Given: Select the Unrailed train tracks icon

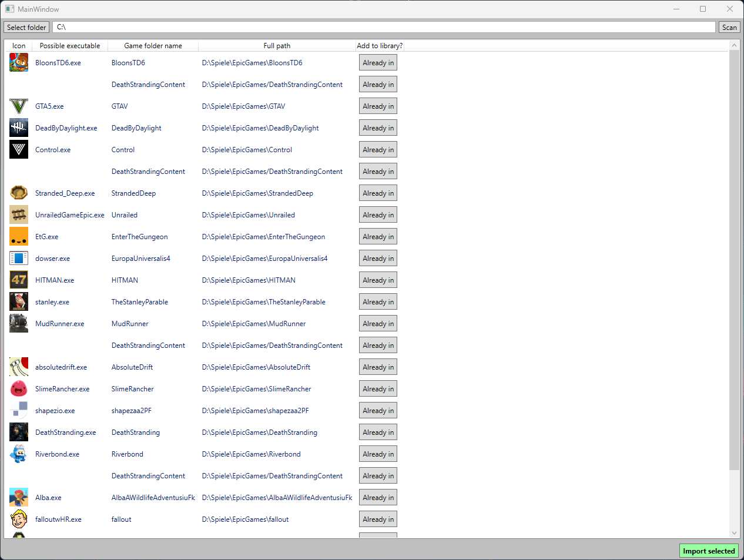Looking at the screenshot, I should (18, 214).
